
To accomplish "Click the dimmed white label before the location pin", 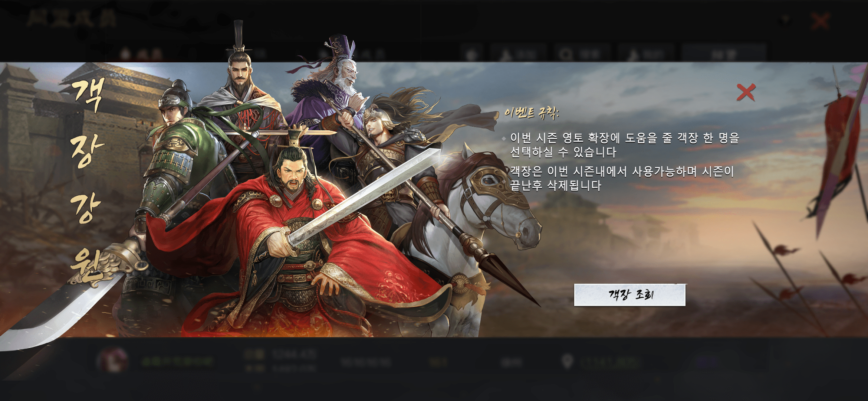I will [512, 362].
